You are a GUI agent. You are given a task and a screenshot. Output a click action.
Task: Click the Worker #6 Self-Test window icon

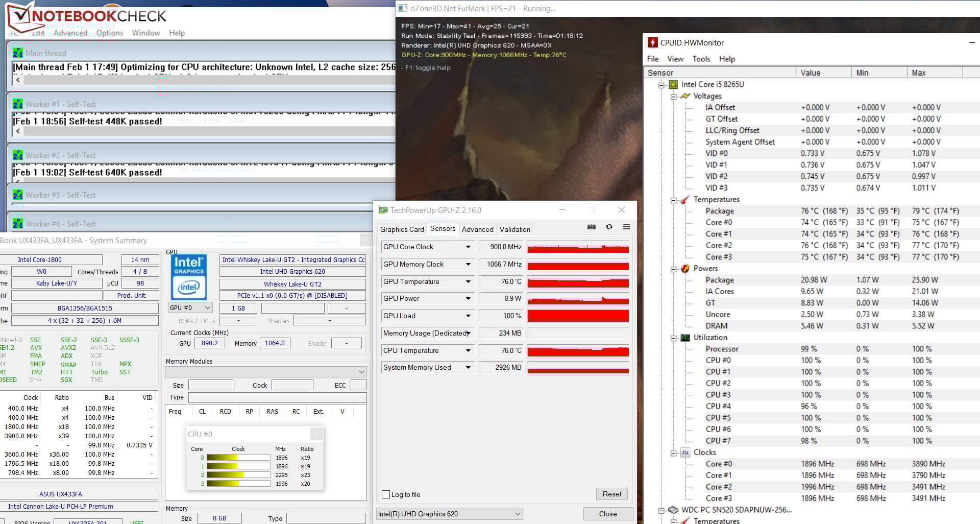pyautogui.click(x=18, y=224)
